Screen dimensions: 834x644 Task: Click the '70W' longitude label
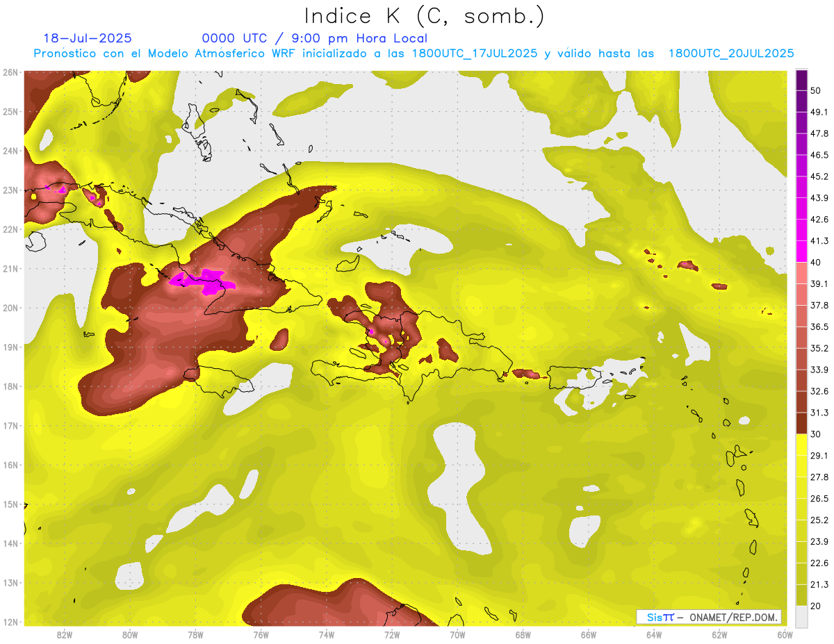pyautogui.click(x=457, y=635)
